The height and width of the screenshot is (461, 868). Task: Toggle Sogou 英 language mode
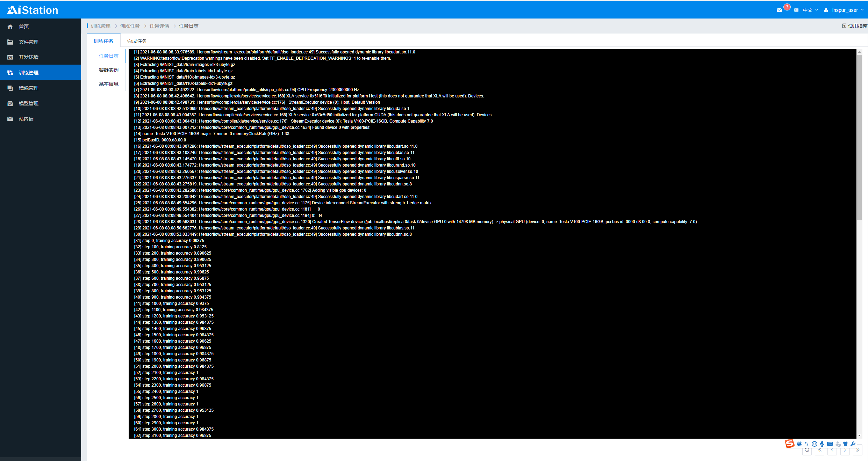[799, 444]
